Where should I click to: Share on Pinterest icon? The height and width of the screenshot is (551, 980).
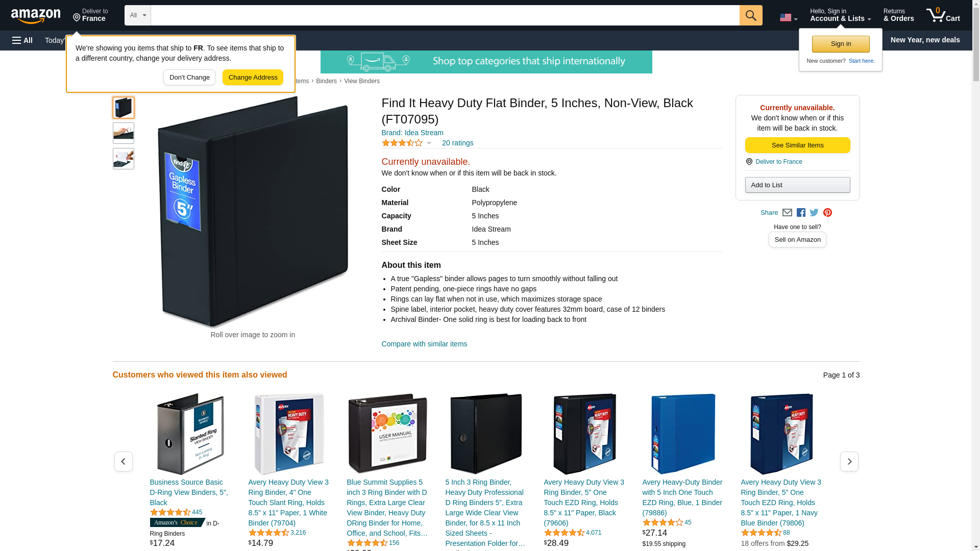click(827, 213)
